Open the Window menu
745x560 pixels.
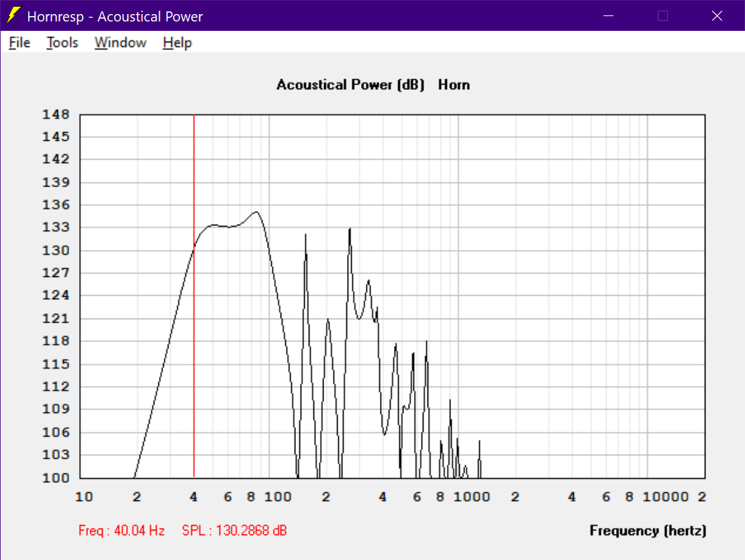pos(120,43)
